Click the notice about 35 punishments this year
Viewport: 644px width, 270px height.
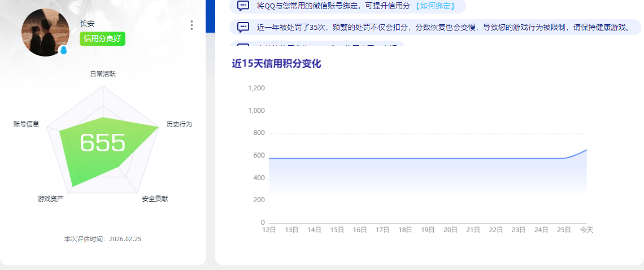[x=435, y=28]
